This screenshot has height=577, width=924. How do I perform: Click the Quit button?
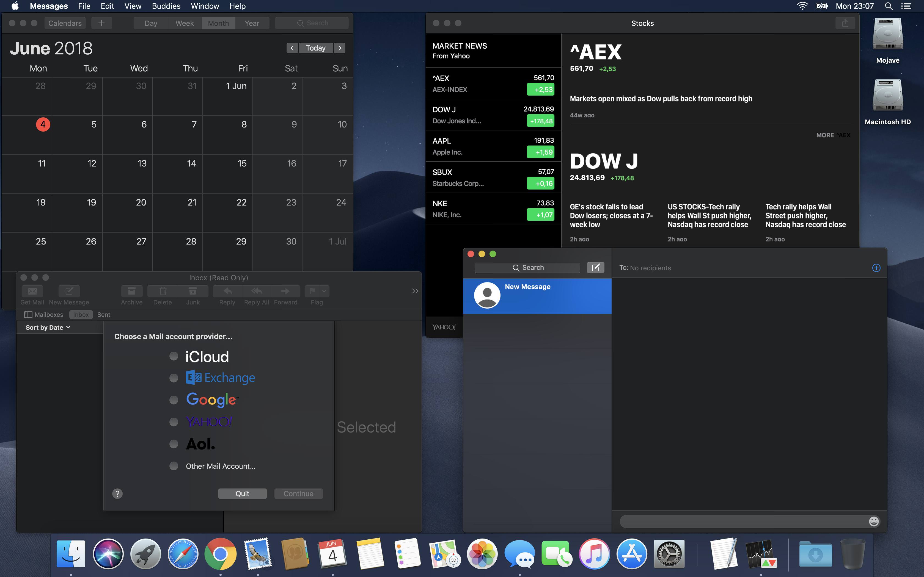point(242,494)
